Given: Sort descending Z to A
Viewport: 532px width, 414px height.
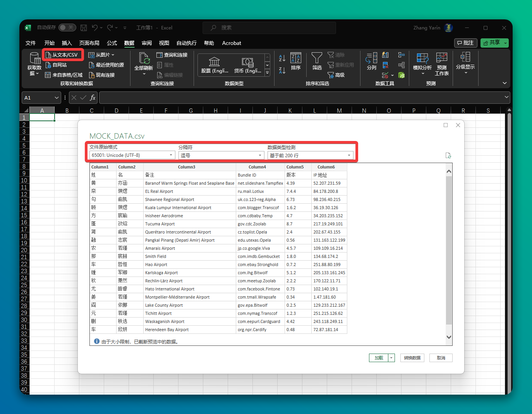Looking at the screenshot, I should pos(282,70).
